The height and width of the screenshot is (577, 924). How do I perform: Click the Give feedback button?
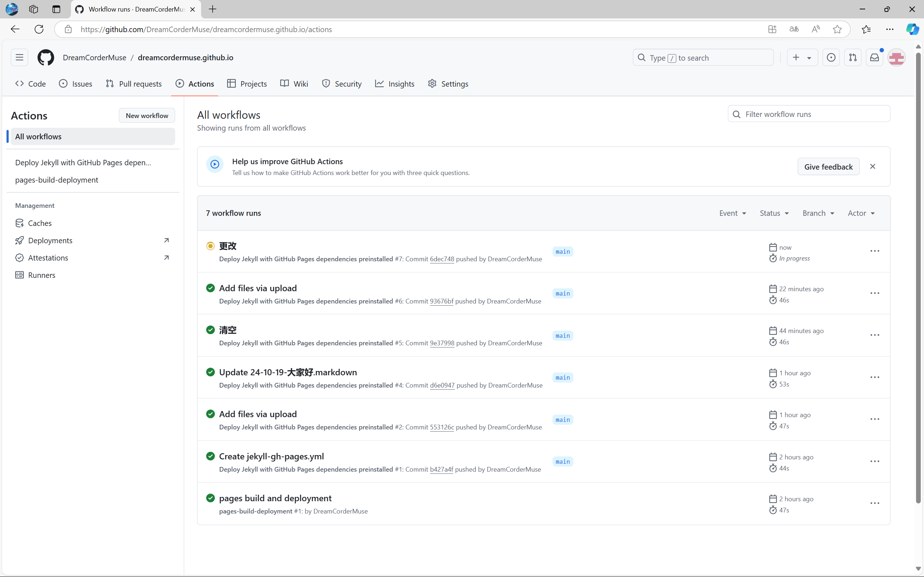[x=828, y=166]
